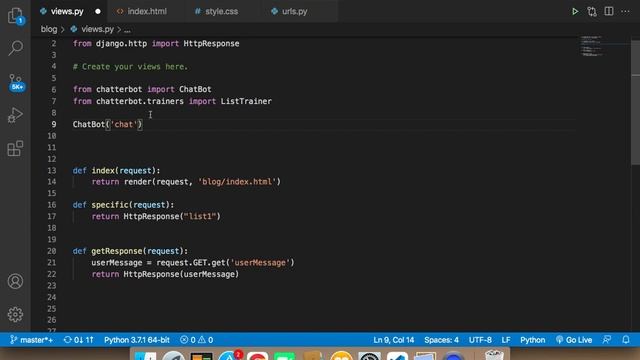The image size is (640, 360).
Task: Click 'def specific(request):' on line 16
Action: click(123, 205)
